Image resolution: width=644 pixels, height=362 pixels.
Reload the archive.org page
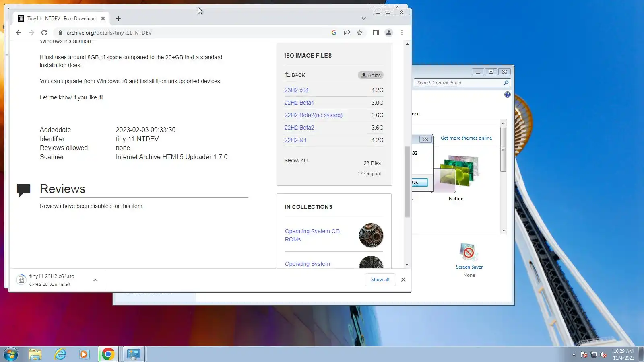(x=44, y=33)
